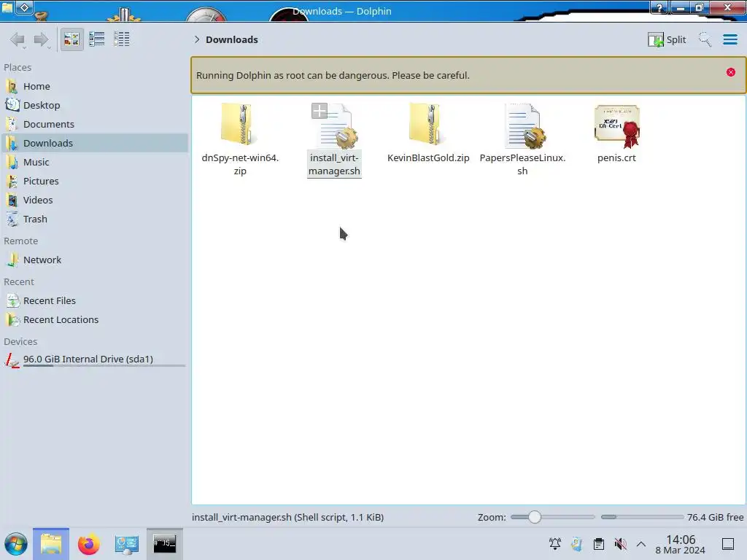Open Trash in Places
747x560 pixels.
[x=96, y=219]
